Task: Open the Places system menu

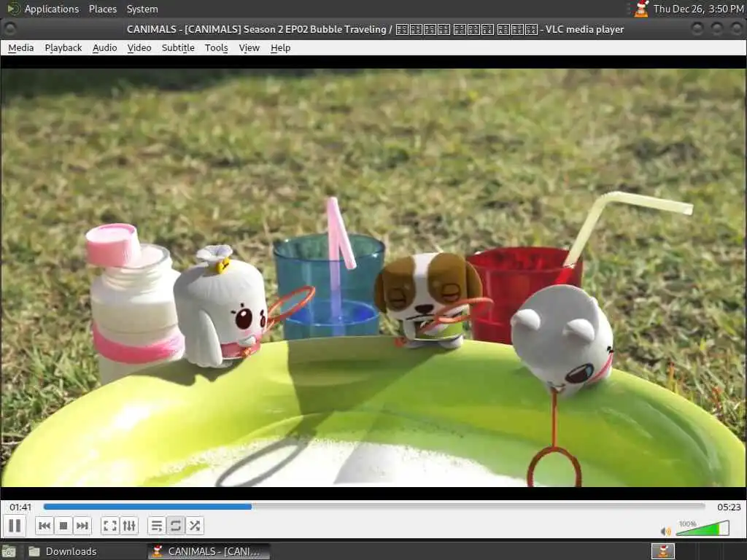Action: pos(103,9)
